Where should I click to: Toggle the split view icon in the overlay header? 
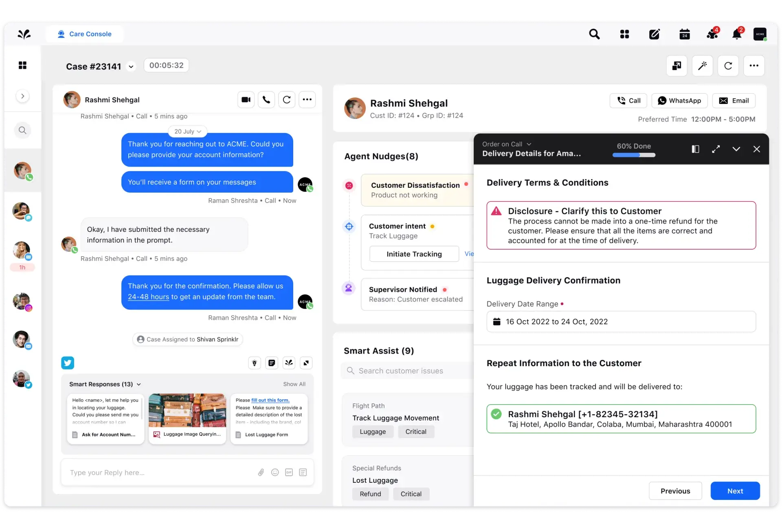tap(696, 149)
